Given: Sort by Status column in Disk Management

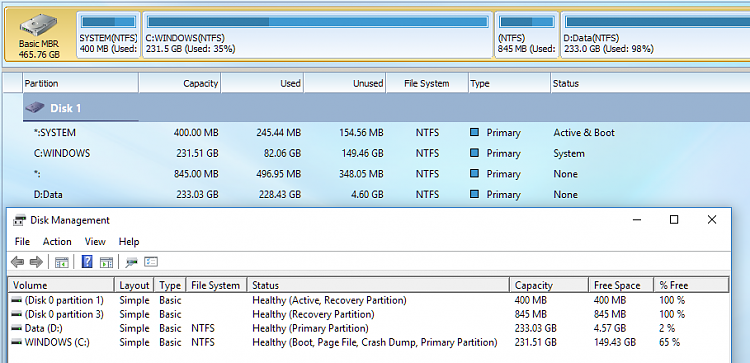Looking at the screenshot, I should [x=378, y=286].
